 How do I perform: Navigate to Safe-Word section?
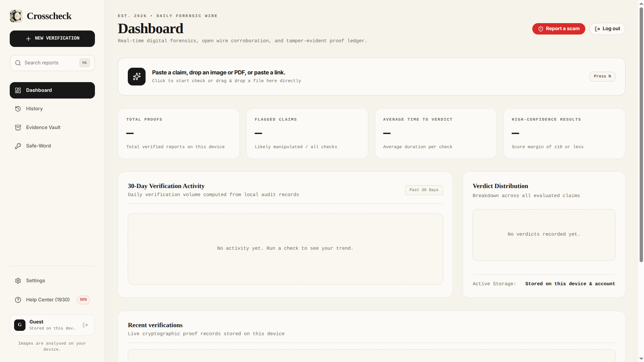[x=52, y=146]
